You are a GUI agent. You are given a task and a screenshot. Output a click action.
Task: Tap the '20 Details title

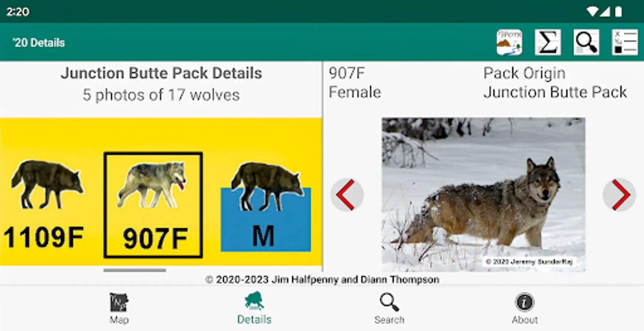click(39, 43)
